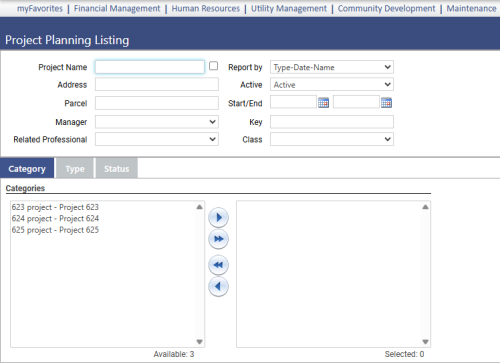Open the Report by dropdown
This screenshot has height=363, width=500.
coord(332,67)
